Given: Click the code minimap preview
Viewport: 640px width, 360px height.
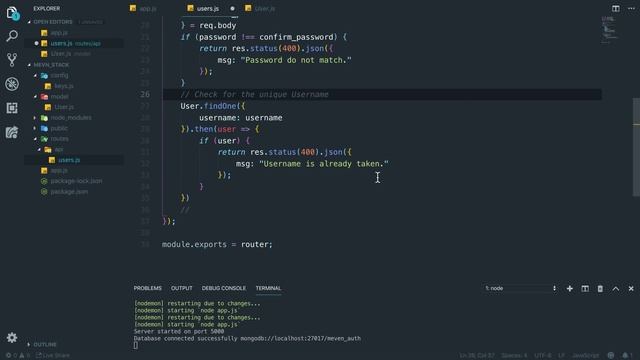Looking at the screenshot, I should click(610, 30).
